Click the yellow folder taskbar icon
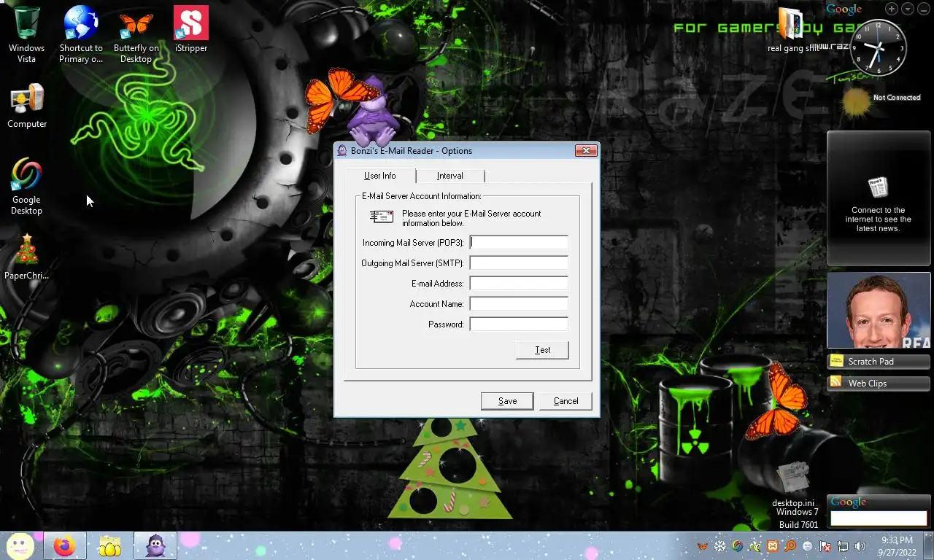Image resolution: width=934 pixels, height=560 pixels. (109, 546)
